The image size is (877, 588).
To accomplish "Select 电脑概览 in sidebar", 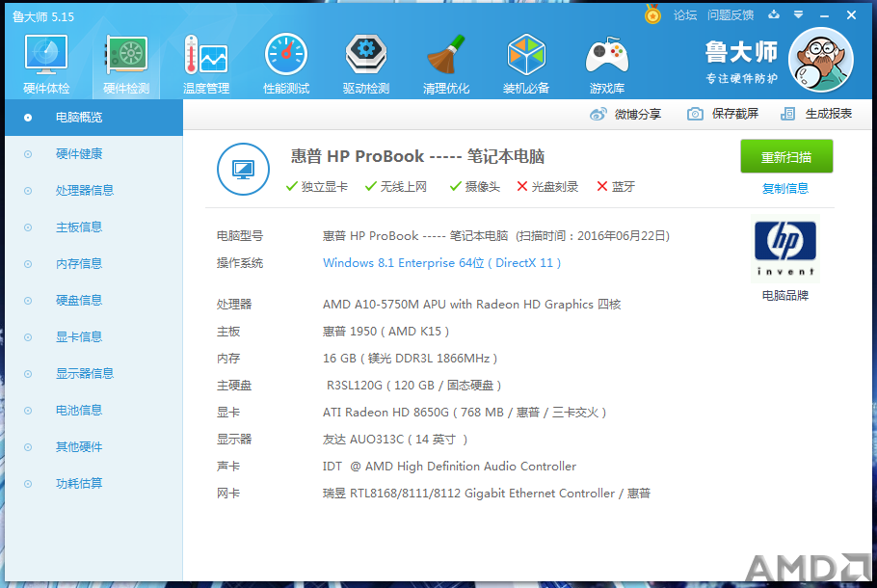I will [94, 118].
